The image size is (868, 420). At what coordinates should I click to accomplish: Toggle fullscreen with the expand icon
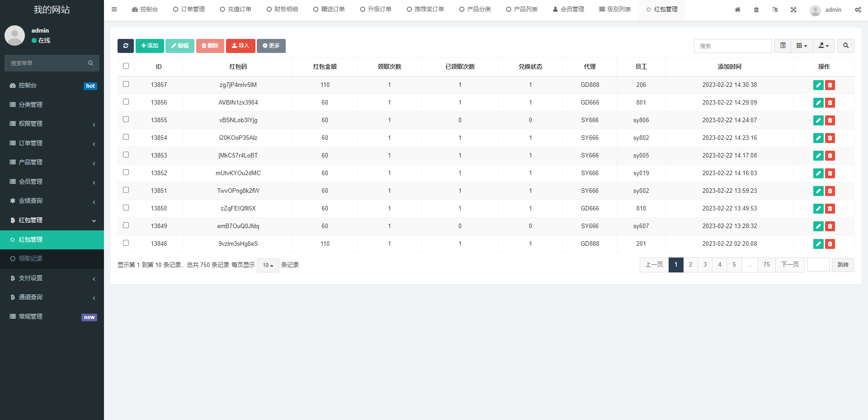tap(793, 10)
